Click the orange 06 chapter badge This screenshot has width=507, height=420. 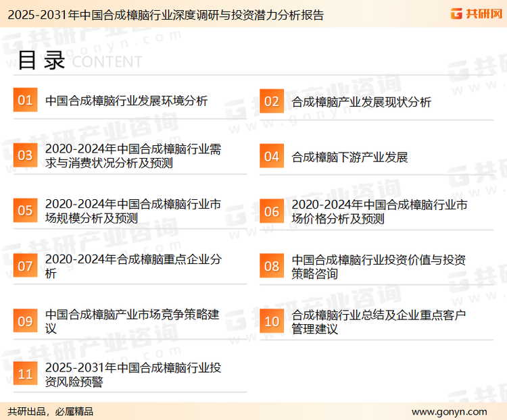pos(272,211)
